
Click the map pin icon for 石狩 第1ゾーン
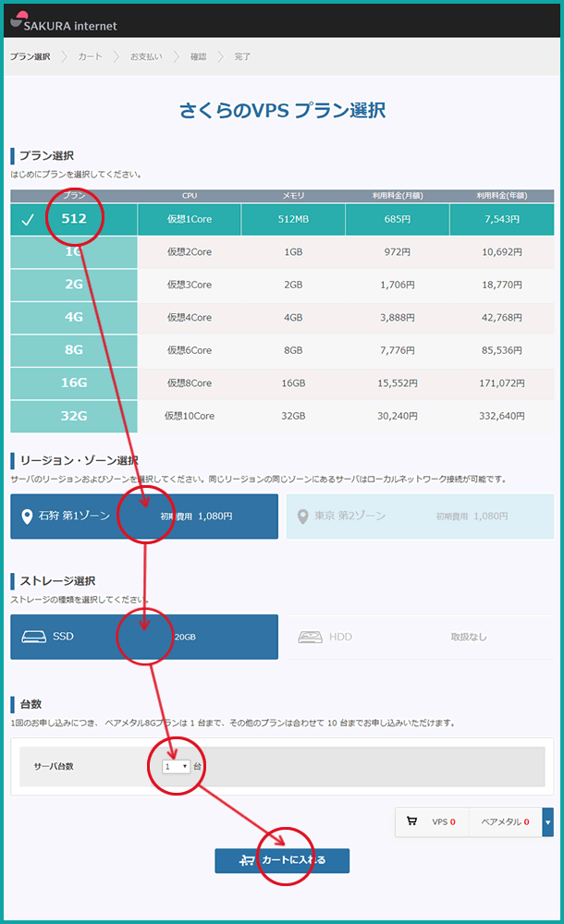tap(27, 517)
